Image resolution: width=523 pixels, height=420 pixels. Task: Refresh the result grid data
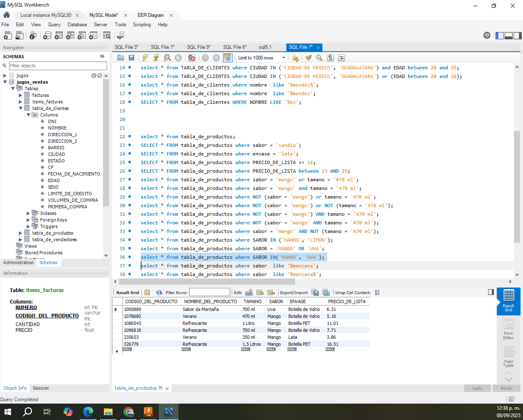(159, 292)
